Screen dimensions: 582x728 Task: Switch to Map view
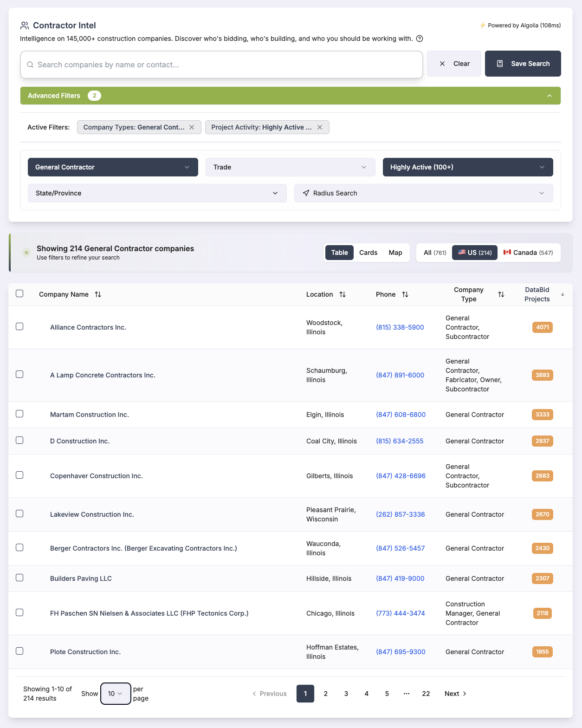(395, 253)
